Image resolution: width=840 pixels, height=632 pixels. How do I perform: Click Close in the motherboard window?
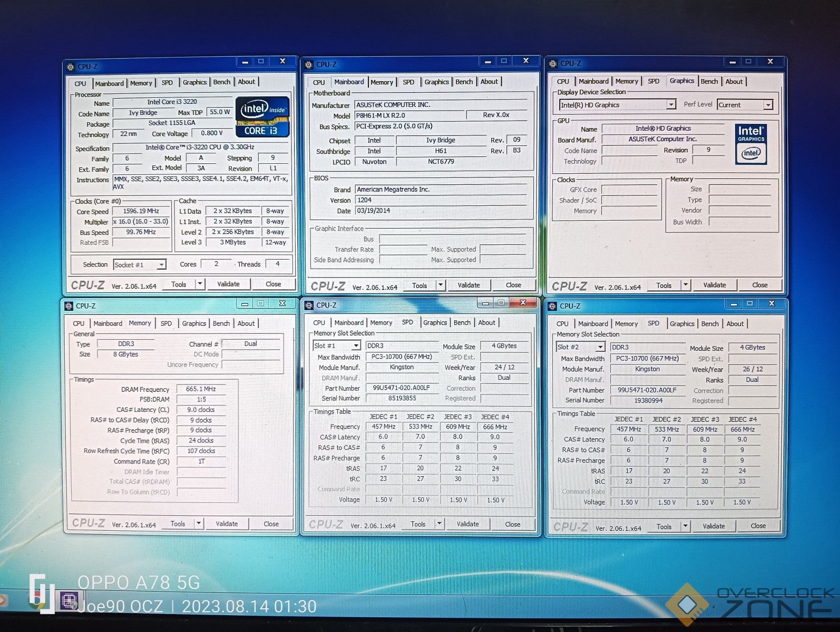point(513,285)
